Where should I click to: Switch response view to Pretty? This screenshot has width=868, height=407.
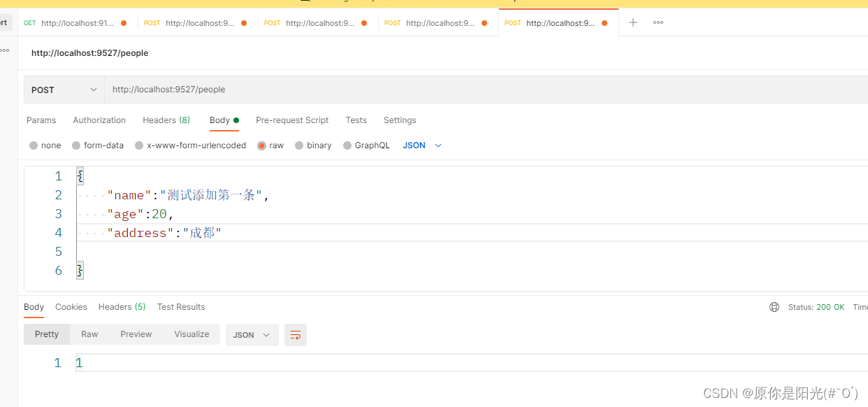[x=47, y=334]
